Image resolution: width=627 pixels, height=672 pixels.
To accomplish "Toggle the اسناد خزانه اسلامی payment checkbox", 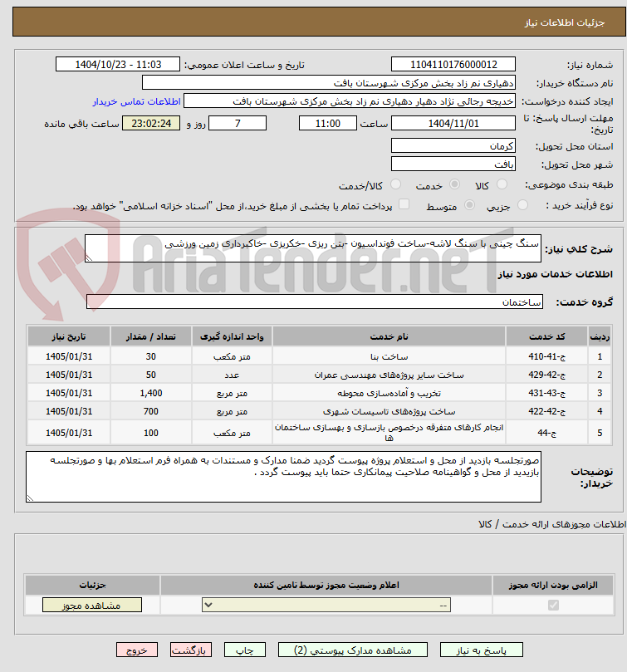I will click(x=404, y=204).
